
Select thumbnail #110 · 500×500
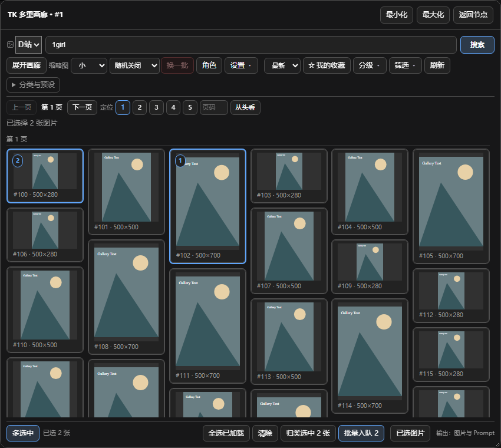coord(45,309)
